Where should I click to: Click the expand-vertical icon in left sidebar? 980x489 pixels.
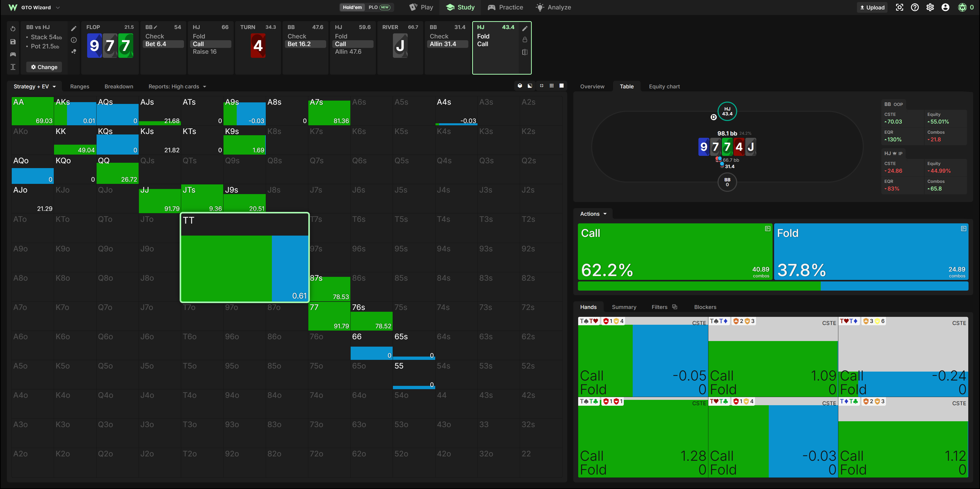point(13,67)
